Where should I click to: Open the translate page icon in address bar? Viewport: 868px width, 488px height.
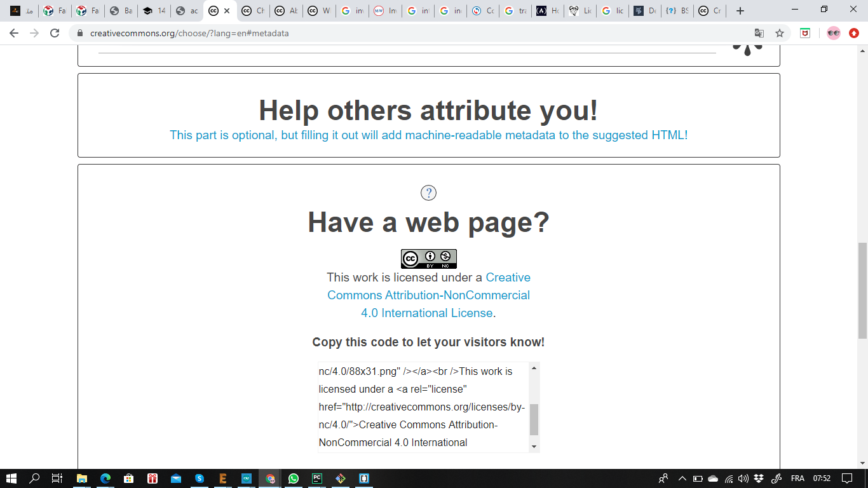click(759, 33)
